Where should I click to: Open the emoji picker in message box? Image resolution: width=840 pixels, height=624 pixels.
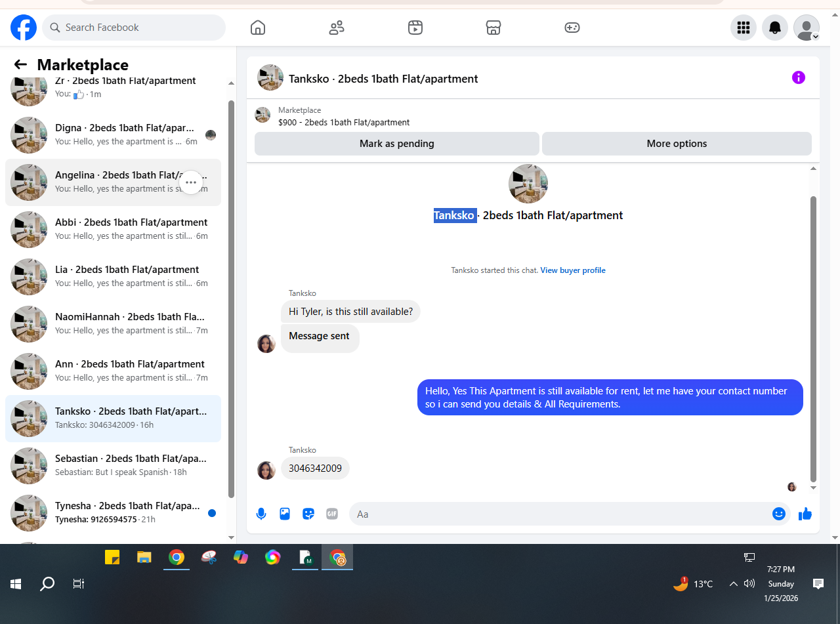tap(779, 514)
